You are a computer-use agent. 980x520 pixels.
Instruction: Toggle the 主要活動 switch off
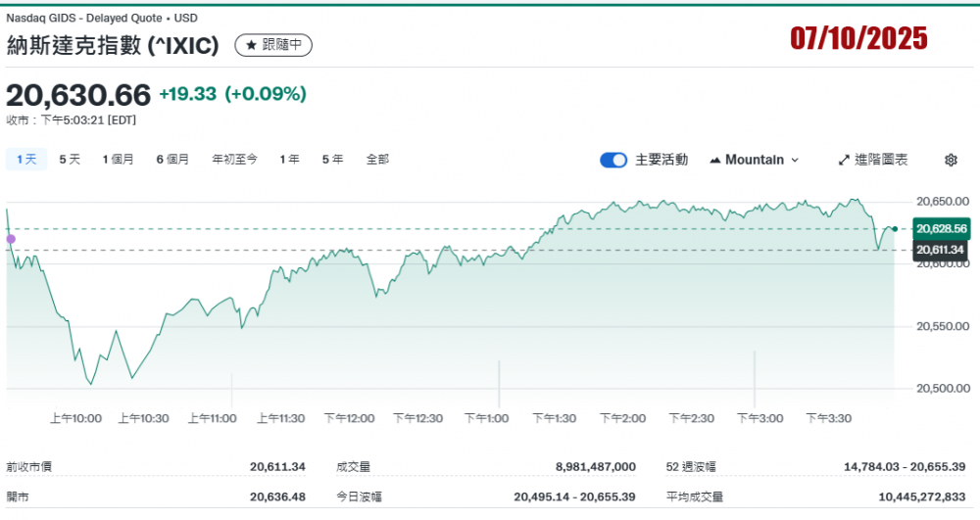tap(613, 160)
